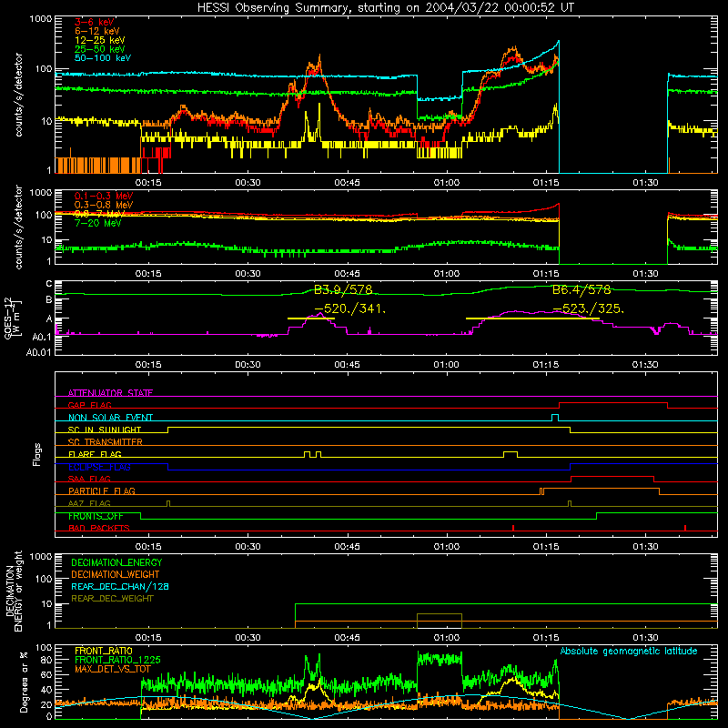The image size is (728, 728).
Task: Click the Degrees or % axis label
Action: (24, 682)
